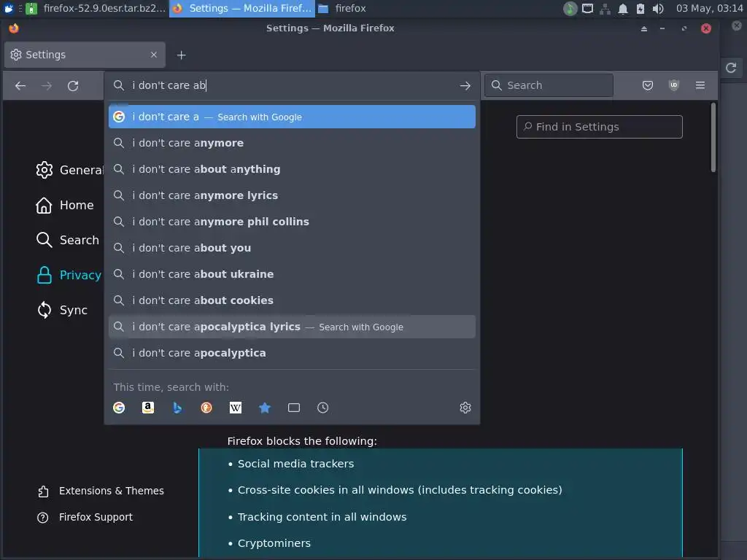Select the Settings browser tab

coord(85,55)
